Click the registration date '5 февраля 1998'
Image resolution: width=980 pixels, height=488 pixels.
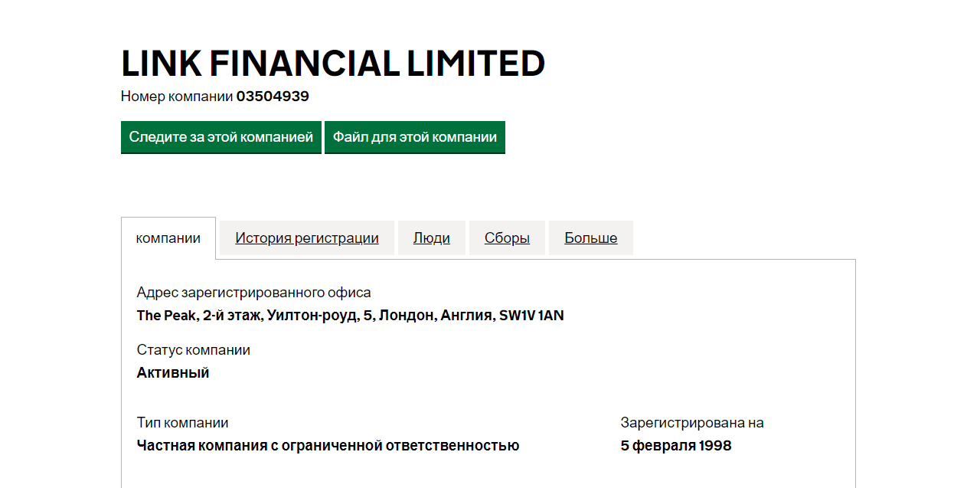click(675, 445)
